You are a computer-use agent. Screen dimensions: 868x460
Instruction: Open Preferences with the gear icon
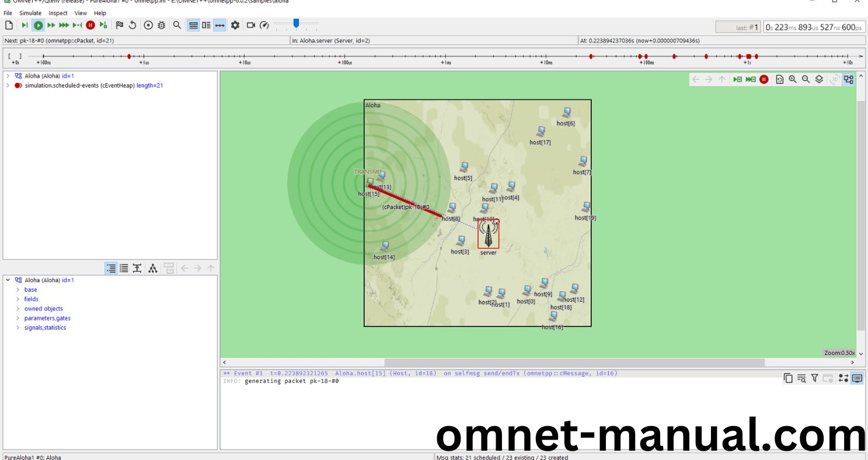235,25
